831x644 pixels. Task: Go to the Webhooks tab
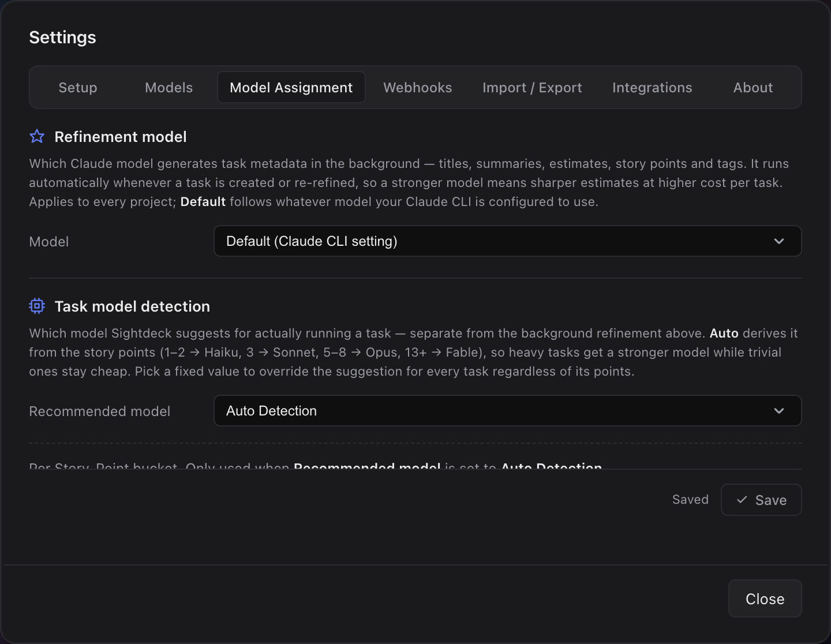(x=418, y=87)
